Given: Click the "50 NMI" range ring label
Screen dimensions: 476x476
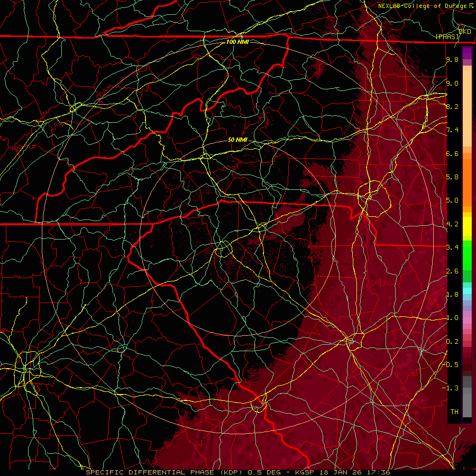Looking at the screenshot, I should (237, 140).
